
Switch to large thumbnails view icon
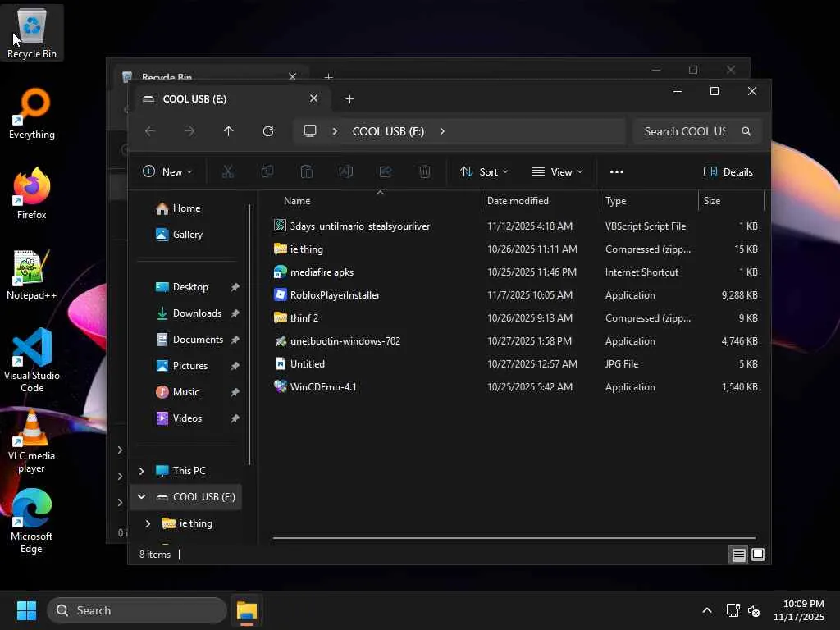pyautogui.click(x=757, y=555)
